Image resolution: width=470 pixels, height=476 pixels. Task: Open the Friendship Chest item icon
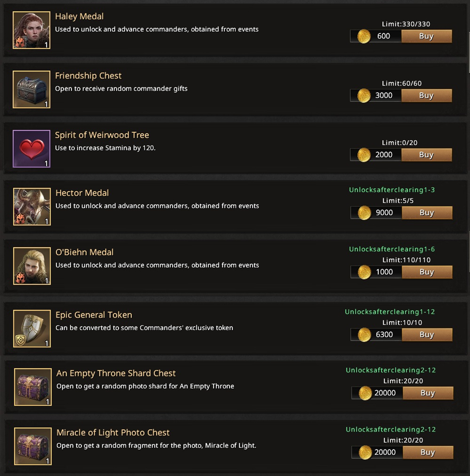(31, 89)
